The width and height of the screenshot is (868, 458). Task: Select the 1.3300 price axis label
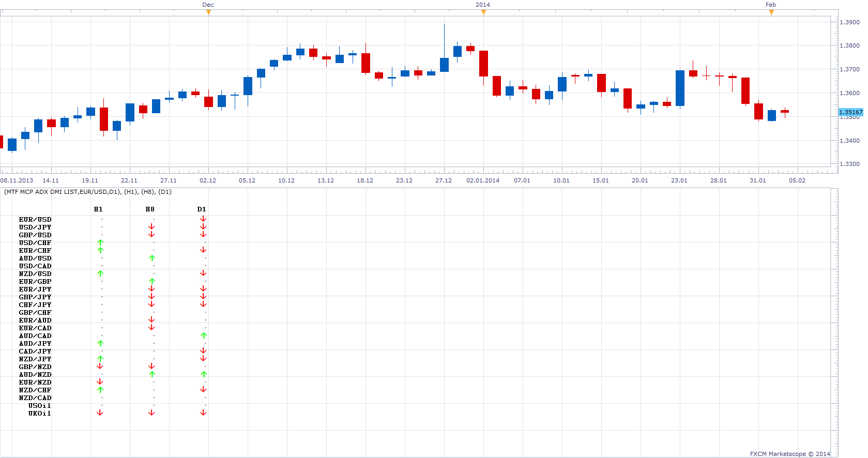(x=850, y=164)
